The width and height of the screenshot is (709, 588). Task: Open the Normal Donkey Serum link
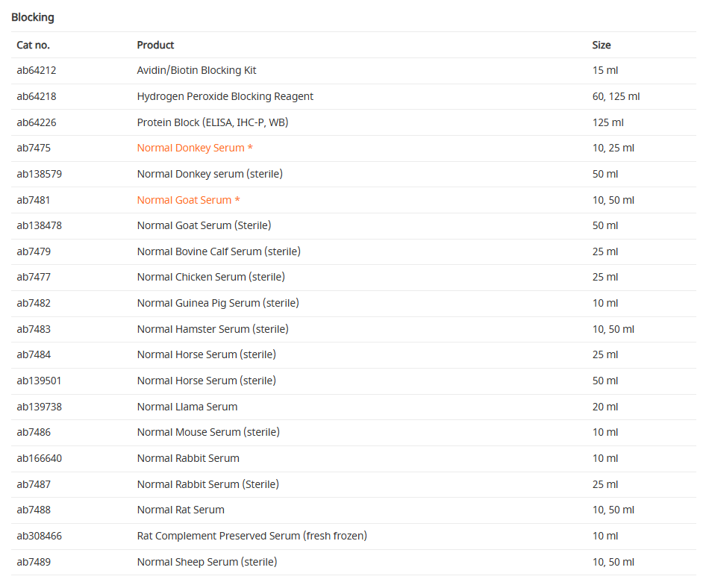[190, 148]
